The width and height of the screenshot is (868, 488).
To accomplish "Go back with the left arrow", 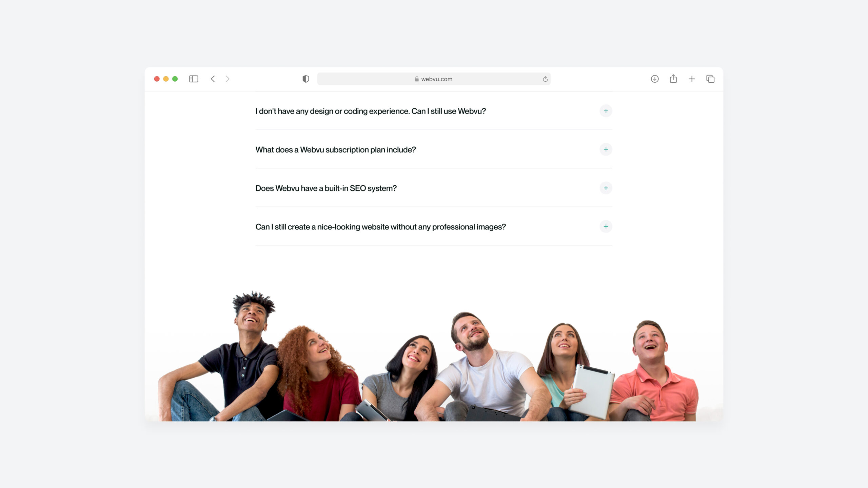I will pyautogui.click(x=213, y=79).
